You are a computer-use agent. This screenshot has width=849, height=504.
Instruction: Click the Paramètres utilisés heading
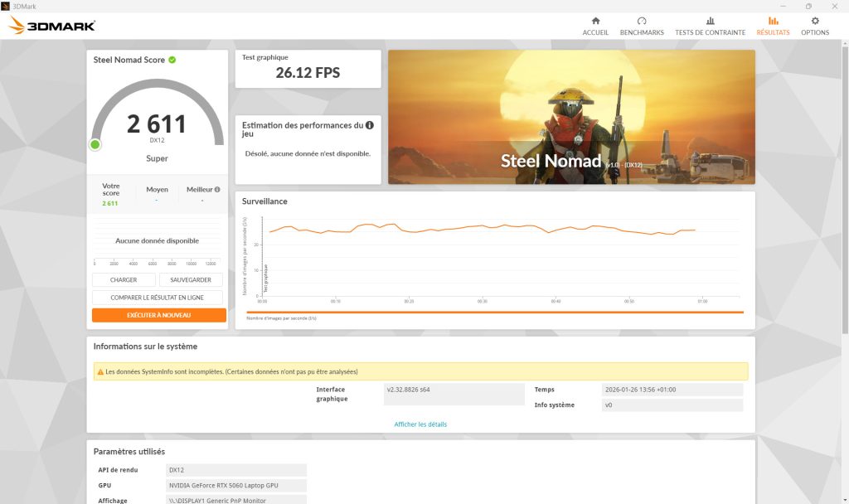tap(129, 452)
